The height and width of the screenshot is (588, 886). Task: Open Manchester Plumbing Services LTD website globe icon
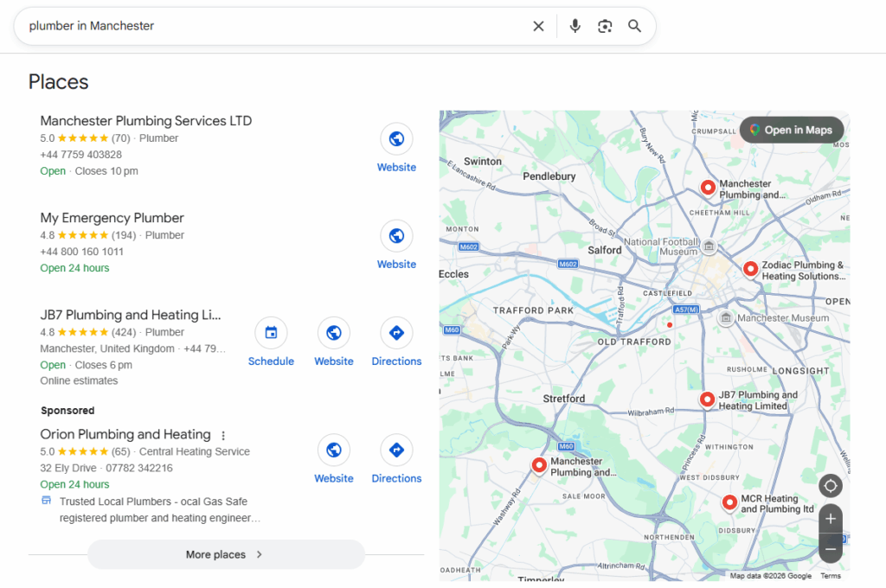[396, 139]
